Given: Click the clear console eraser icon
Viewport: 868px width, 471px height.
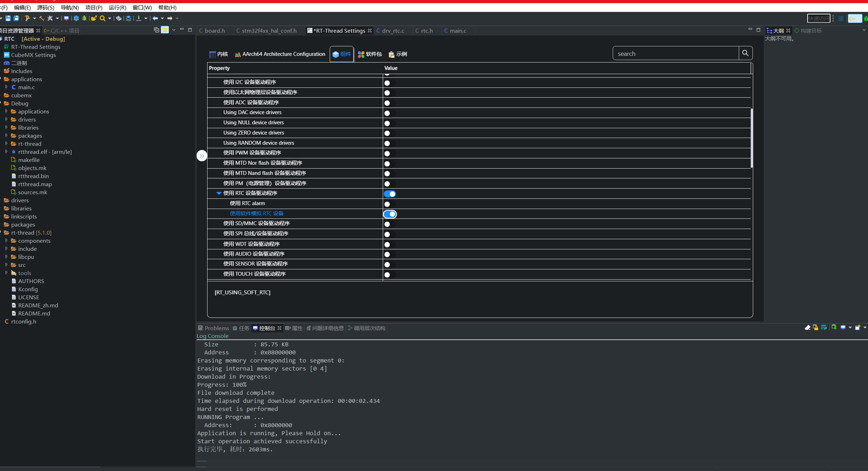Looking at the screenshot, I should (807, 328).
